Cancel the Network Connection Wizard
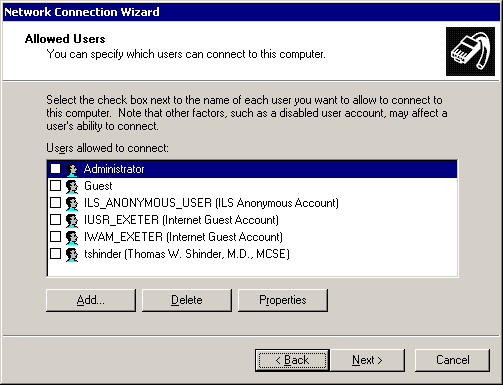503x385 pixels. click(x=452, y=360)
